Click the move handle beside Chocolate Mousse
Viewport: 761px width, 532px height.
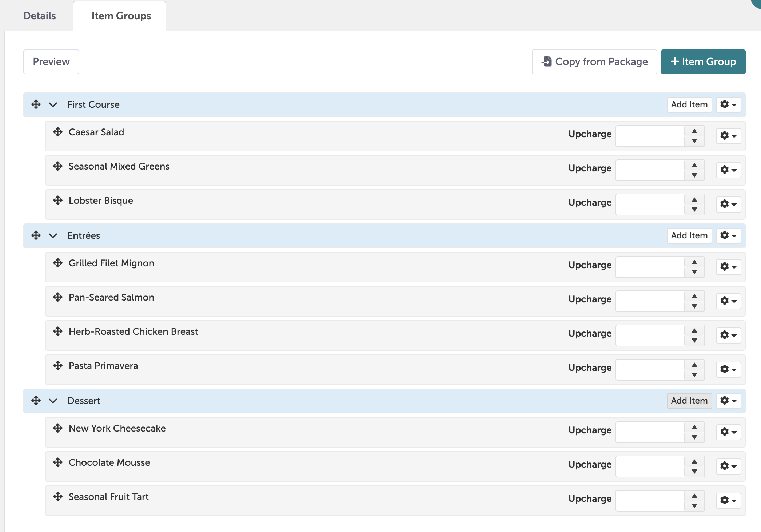[58, 462]
